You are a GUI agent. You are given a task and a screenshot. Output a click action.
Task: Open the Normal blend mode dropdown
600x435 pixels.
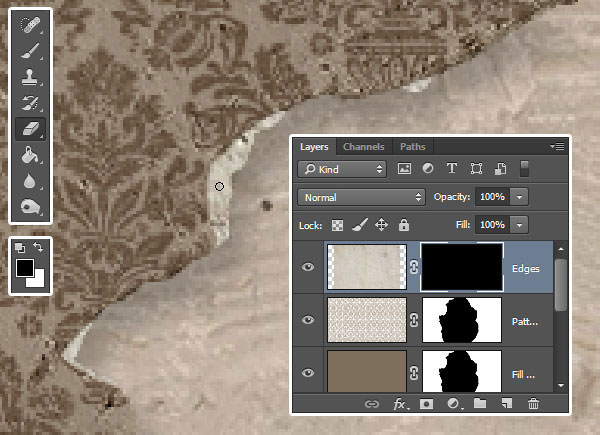point(362,197)
